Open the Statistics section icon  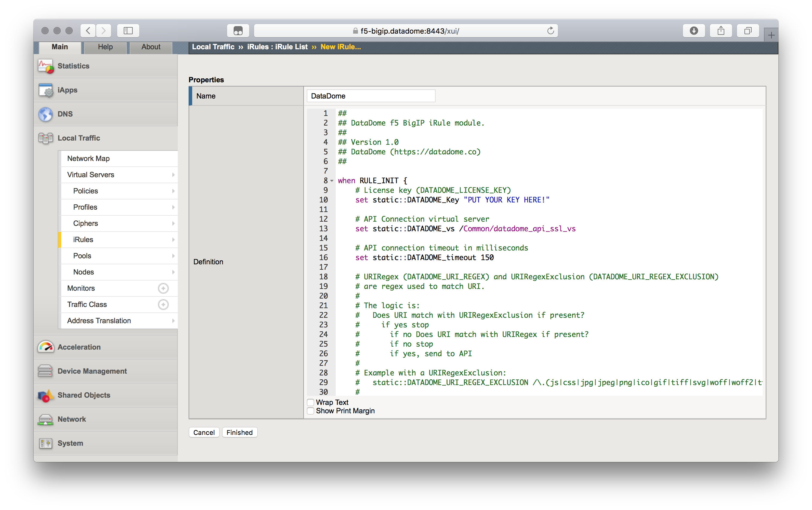pyautogui.click(x=46, y=66)
